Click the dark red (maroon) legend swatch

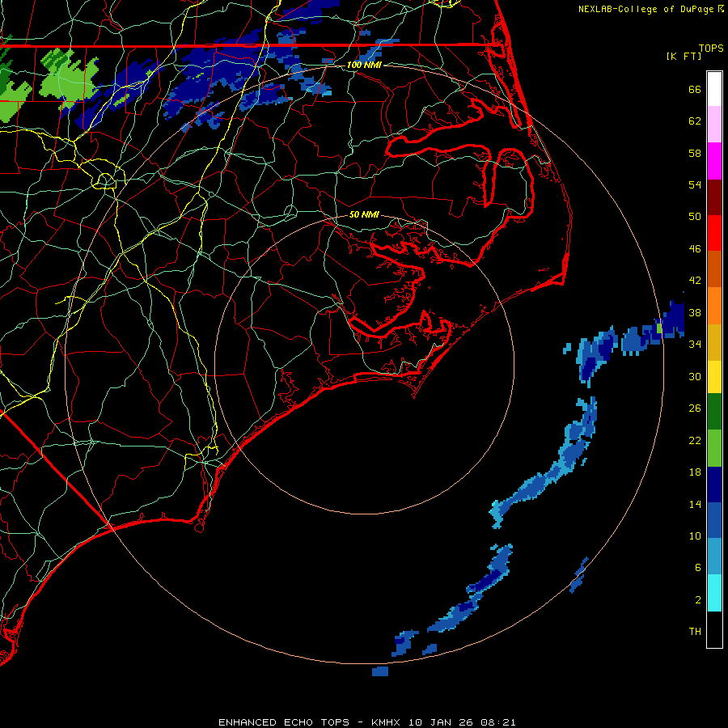(x=714, y=197)
